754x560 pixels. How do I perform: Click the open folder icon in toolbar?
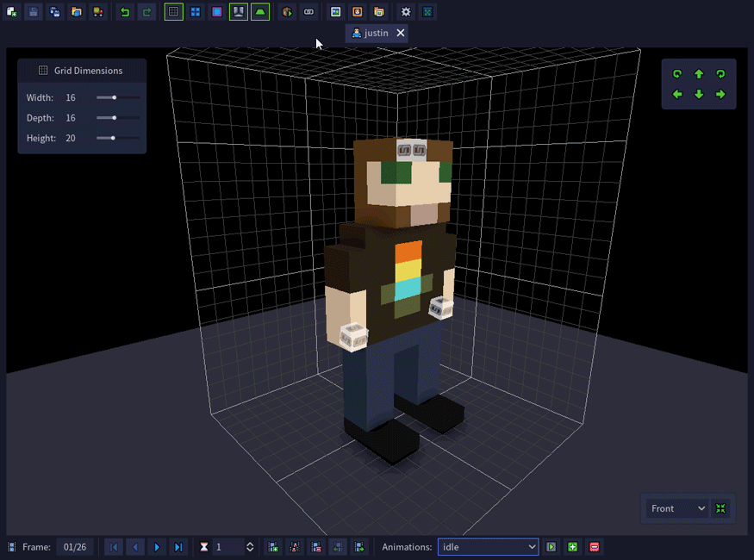coord(77,12)
